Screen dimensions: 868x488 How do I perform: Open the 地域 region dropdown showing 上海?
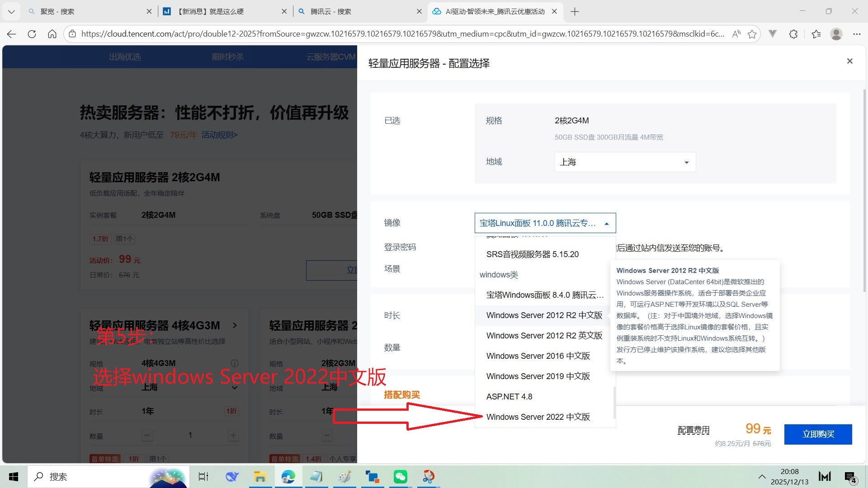coord(625,162)
